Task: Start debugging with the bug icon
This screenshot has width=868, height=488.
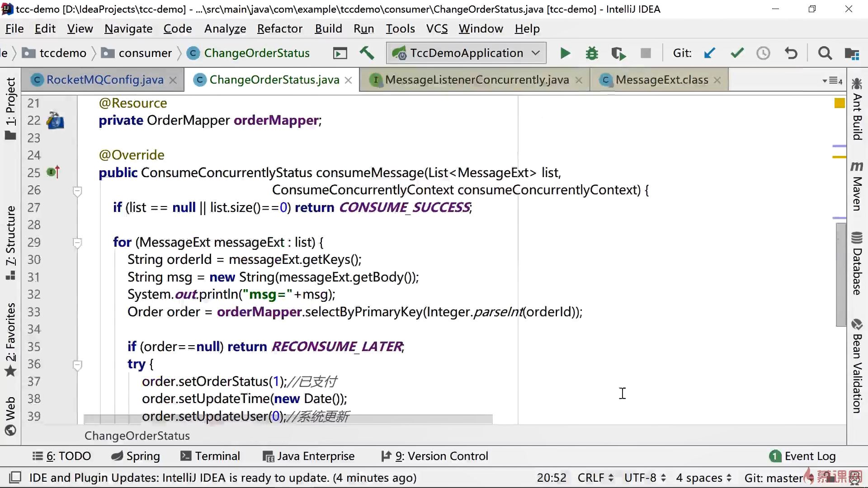Action: pos(591,53)
